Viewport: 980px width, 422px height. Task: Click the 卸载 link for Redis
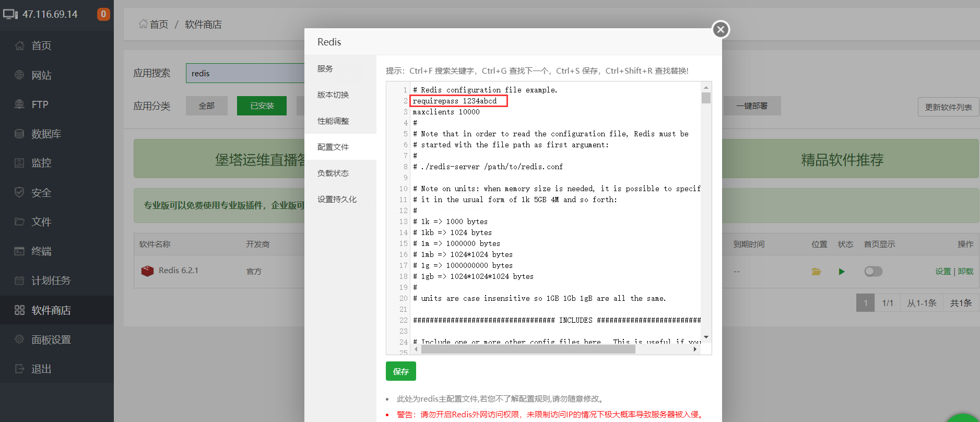965,272
